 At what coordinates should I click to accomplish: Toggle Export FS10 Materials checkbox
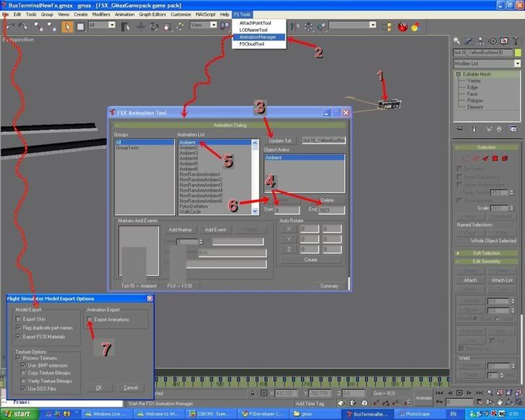(18, 337)
